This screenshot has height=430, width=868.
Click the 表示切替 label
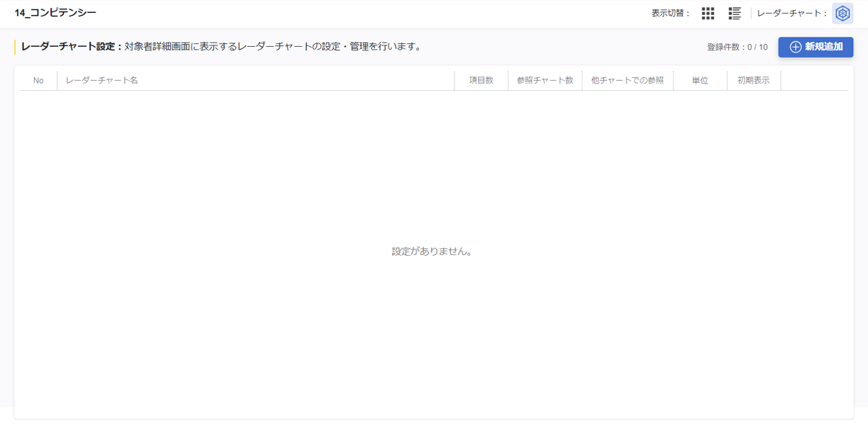pos(671,14)
